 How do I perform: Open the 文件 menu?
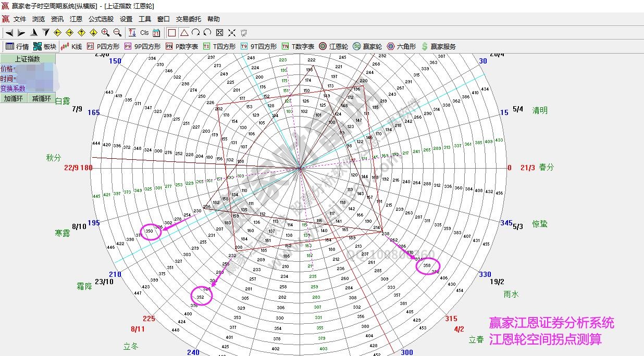pyautogui.click(x=20, y=19)
